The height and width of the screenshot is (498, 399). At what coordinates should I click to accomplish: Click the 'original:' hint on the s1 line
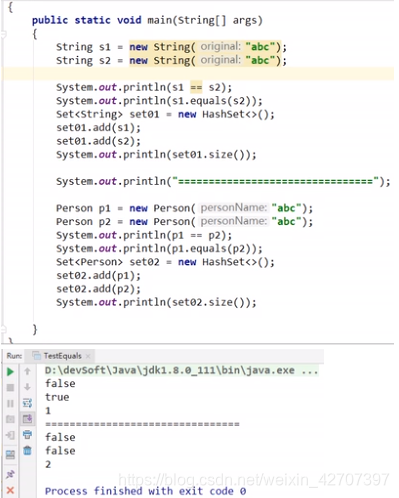click(220, 46)
